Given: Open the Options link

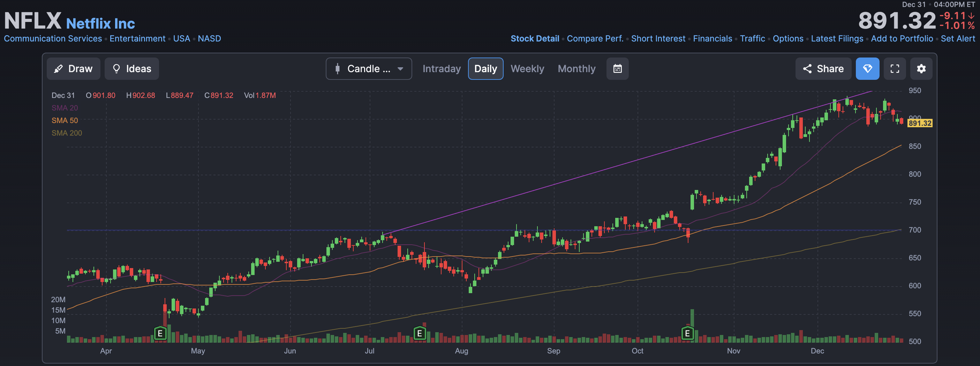Looking at the screenshot, I should tap(788, 39).
